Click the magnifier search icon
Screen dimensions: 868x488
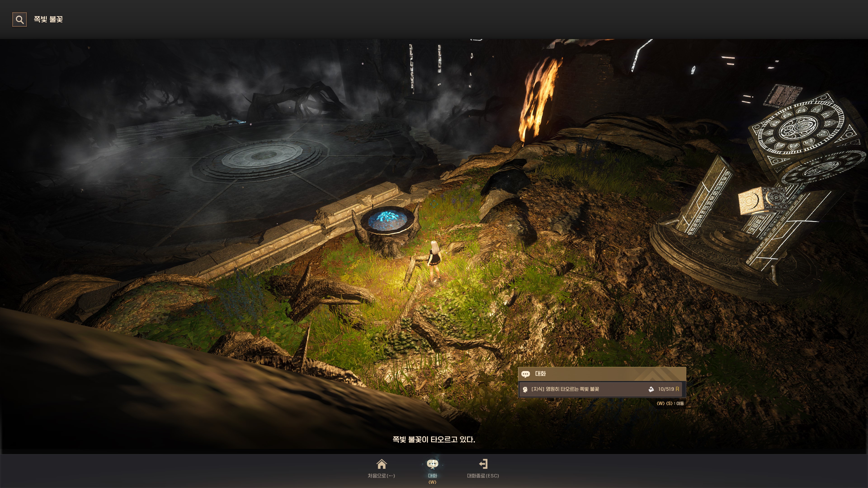pos(19,19)
